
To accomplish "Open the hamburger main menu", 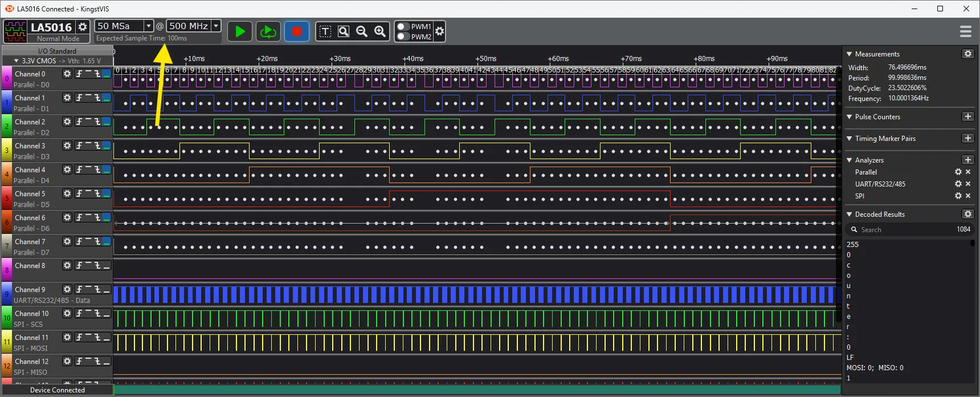I will [x=965, y=31].
